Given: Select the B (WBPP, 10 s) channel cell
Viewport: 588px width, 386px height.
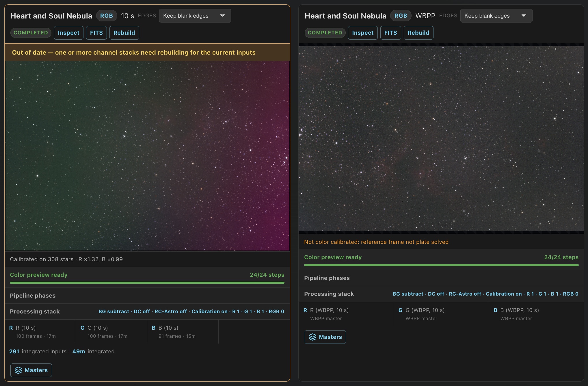Looking at the screenshot, I should point(536,314).
